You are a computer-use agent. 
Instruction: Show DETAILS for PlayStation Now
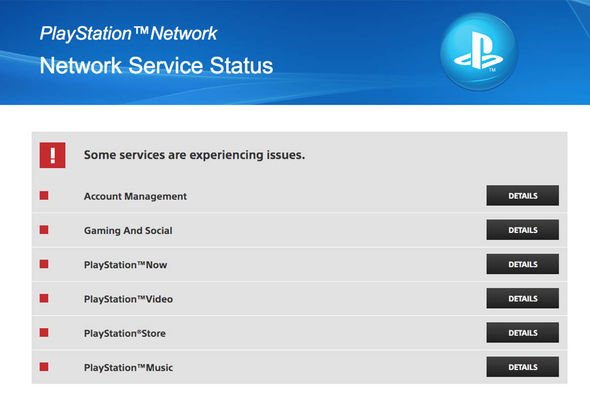click(522, 264)
